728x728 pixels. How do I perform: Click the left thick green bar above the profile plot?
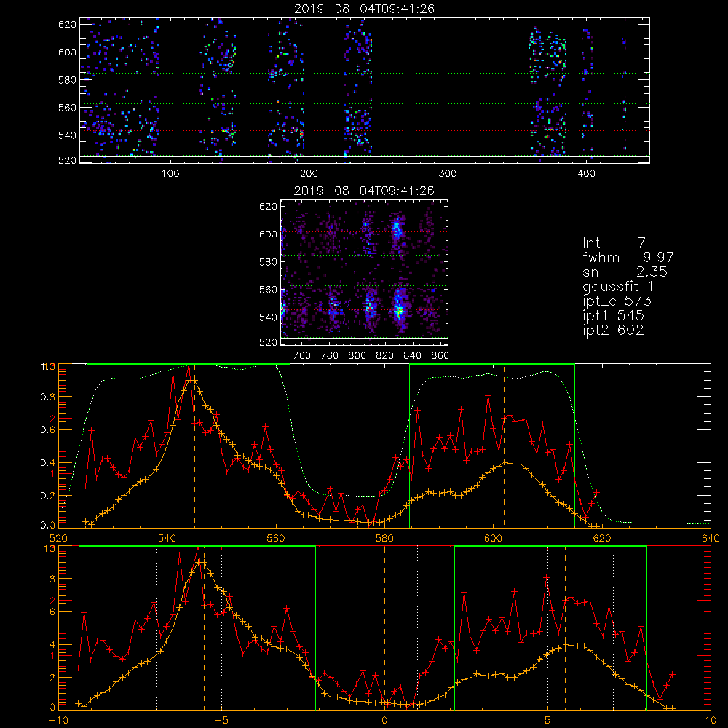[x=189, y=365]
